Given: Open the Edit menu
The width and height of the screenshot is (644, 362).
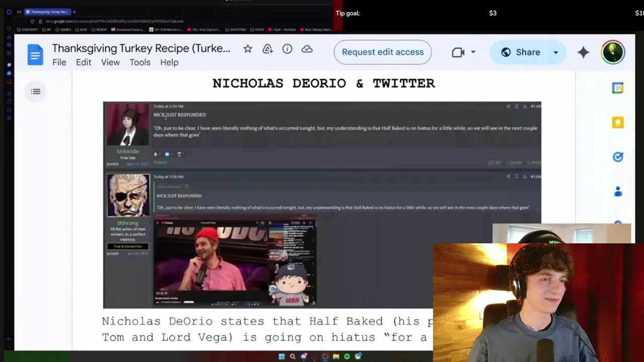Looking at the screenshot, I should [x=84, y=62].
